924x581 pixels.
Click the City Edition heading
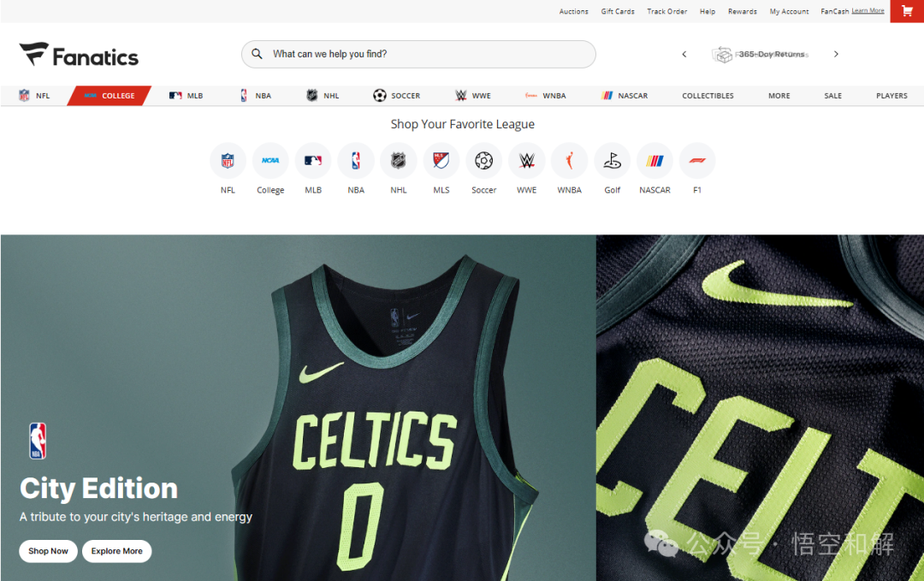98,489
